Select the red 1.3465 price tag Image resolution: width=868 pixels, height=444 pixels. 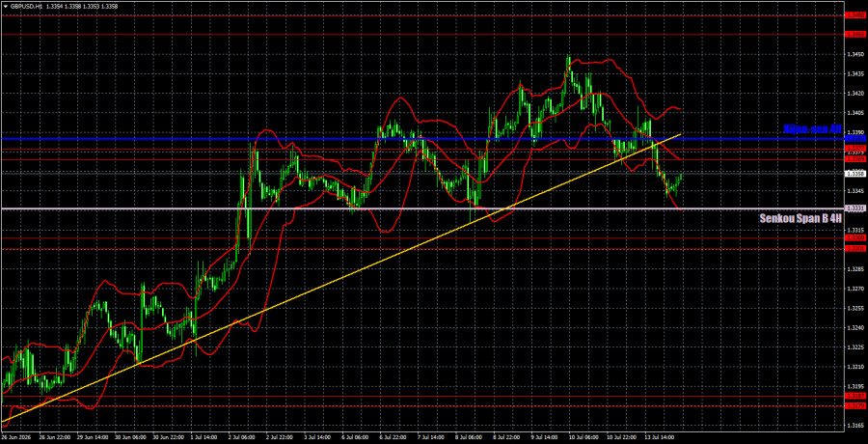click(x=855, y=35)
